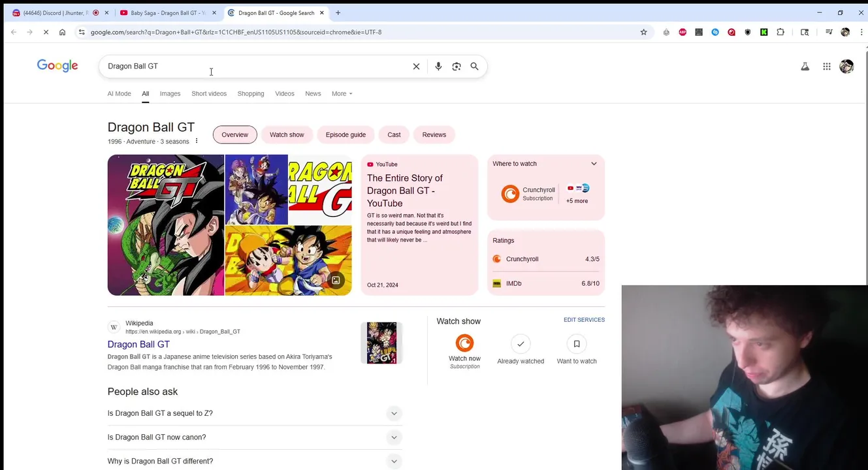This screenshot has width=868, height=470.
Task: Switch to Shopping results tab
Action: [x=251, y=93]
